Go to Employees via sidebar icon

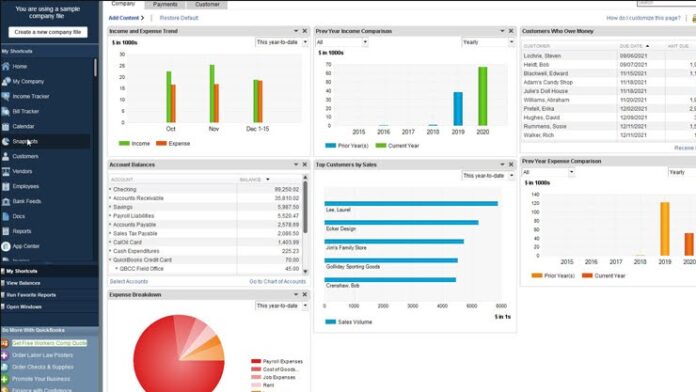tap(6, 186)
